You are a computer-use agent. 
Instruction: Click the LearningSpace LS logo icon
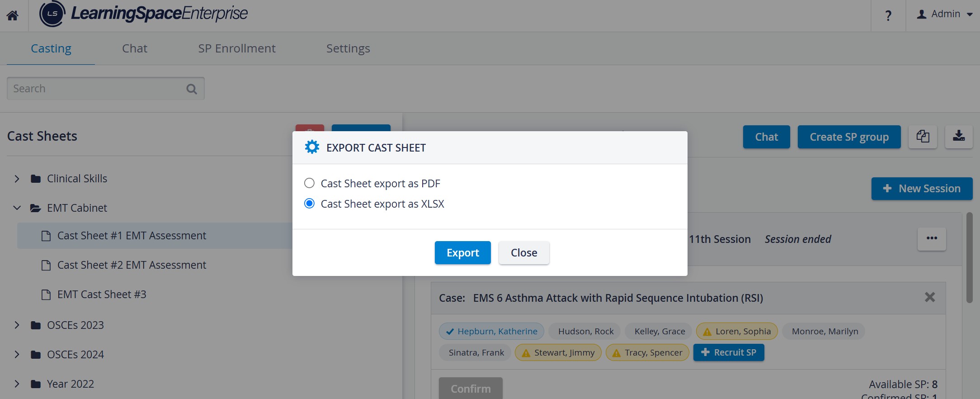52,14
